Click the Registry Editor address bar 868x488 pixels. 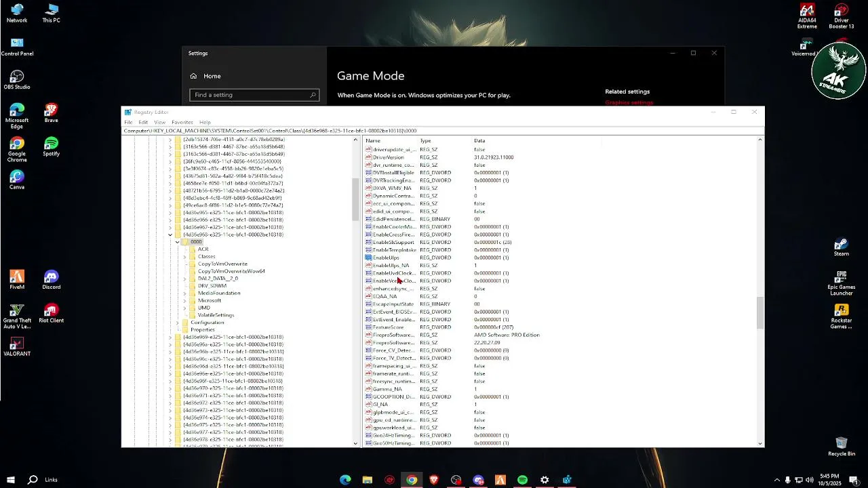point(443,131)
